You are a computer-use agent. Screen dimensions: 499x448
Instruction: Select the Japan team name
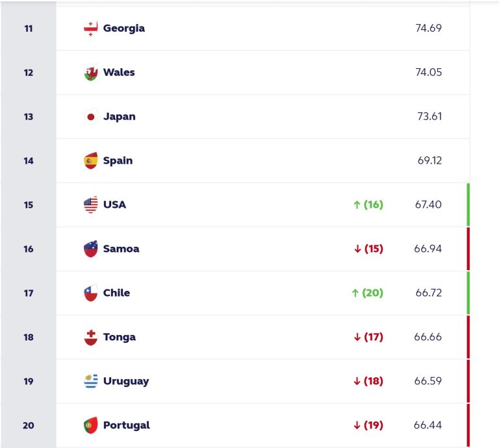tap(119, 117)
